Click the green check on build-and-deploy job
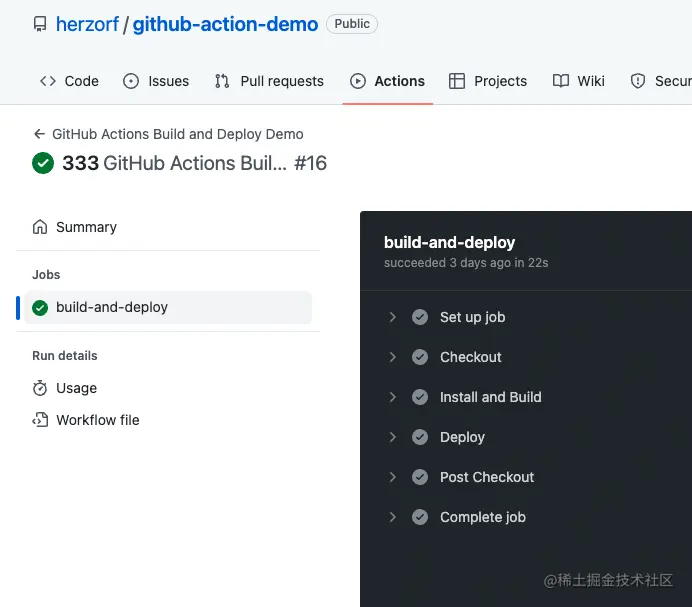Viewport: 692px width, 607px height. point(40,307)
